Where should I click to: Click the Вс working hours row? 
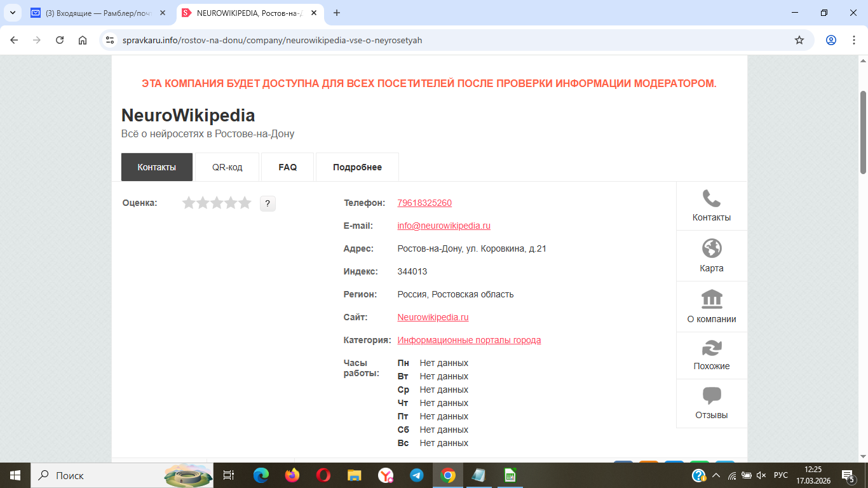click(433, 444)
